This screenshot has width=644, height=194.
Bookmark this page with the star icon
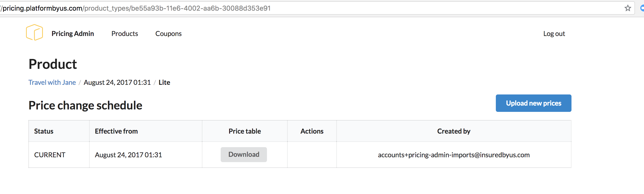coord(628,8)
